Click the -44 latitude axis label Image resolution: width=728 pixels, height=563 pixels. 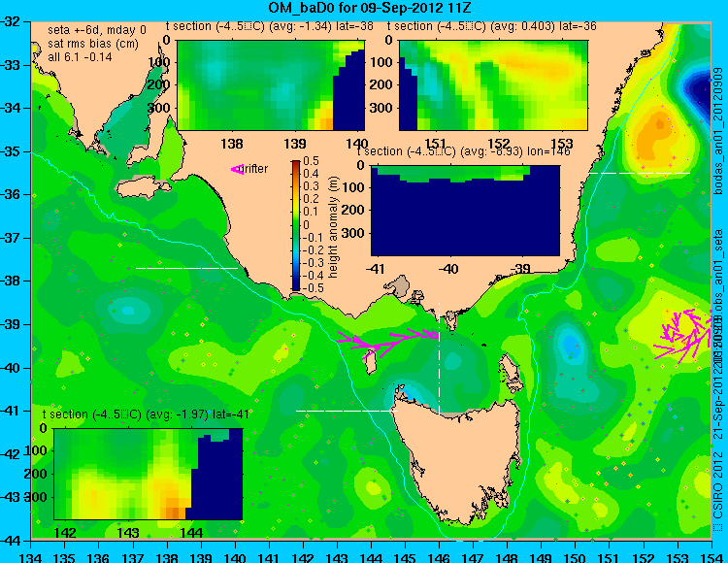click(12, 541)
